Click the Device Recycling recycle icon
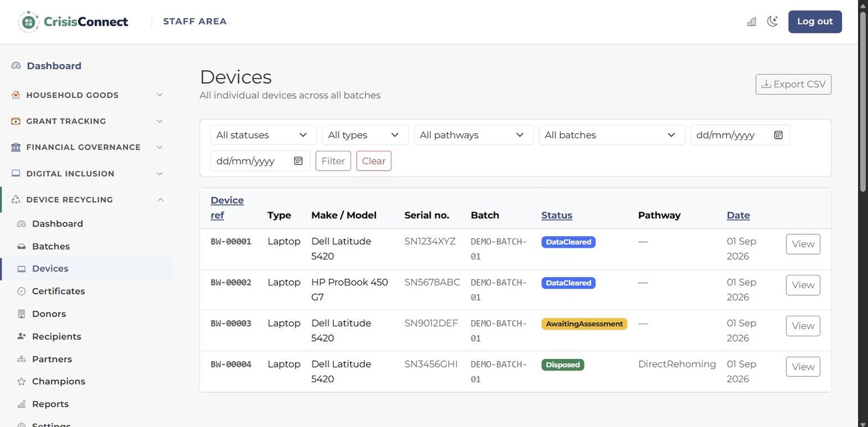The image size is (868, 427). click(x=16, y=199)
